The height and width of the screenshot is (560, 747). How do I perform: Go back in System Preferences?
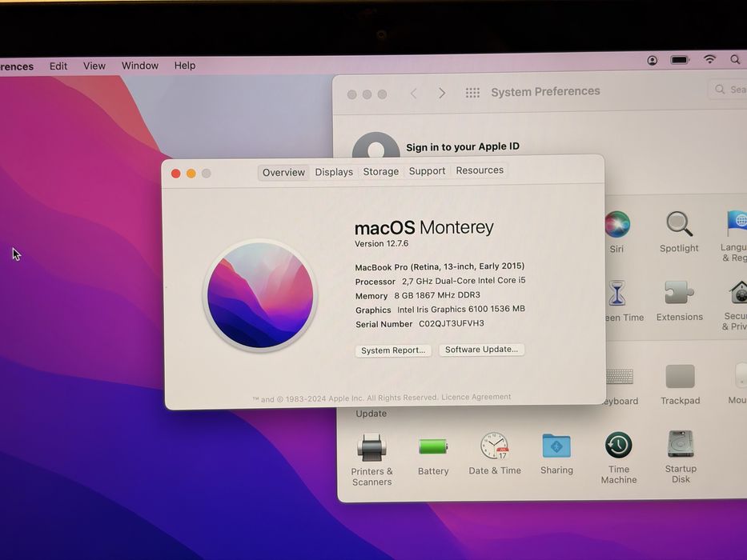pyautogui.click(x=413, y=94)
